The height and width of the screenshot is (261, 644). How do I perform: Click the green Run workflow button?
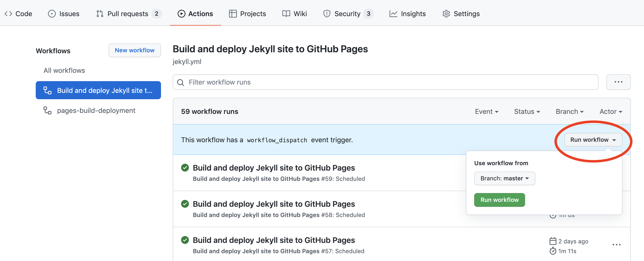click(499, 200)
